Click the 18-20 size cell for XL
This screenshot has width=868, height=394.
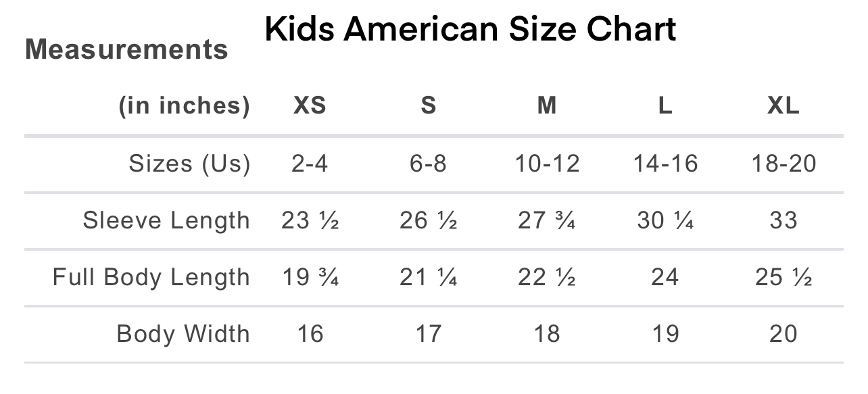point(783,164)
